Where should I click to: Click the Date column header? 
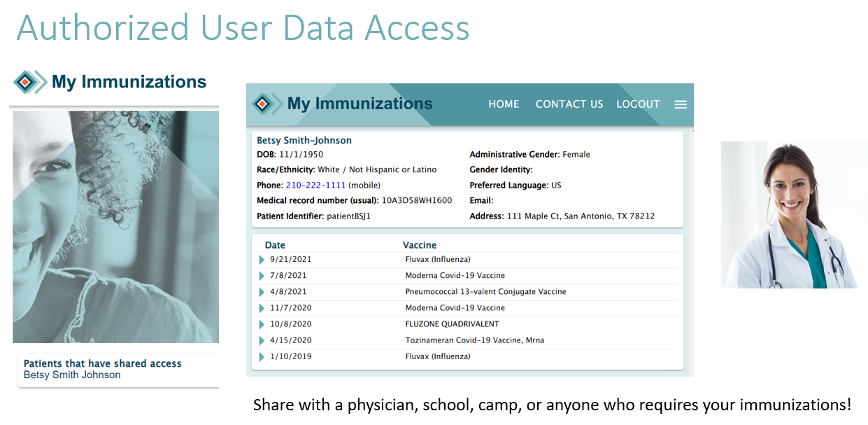275,245
